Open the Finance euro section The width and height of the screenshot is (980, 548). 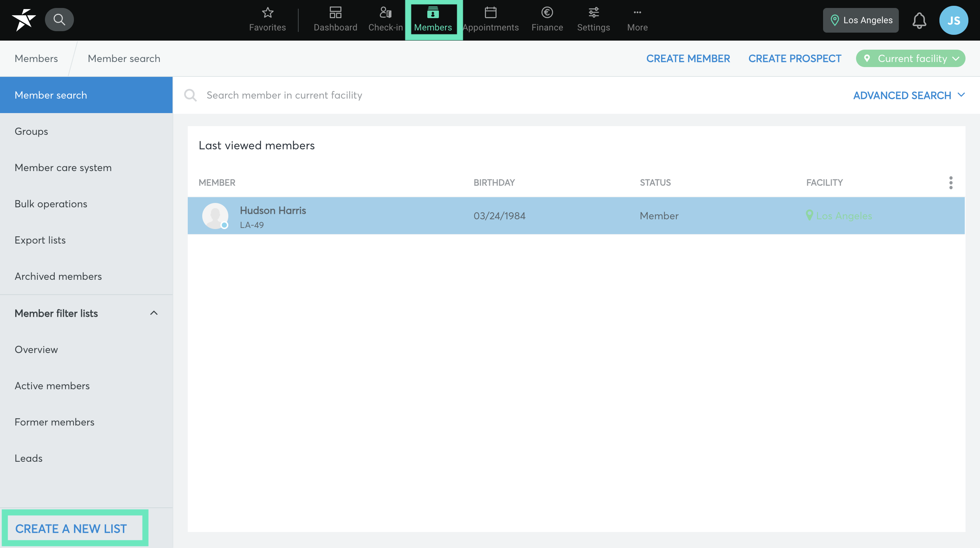(x=547, y=20)
